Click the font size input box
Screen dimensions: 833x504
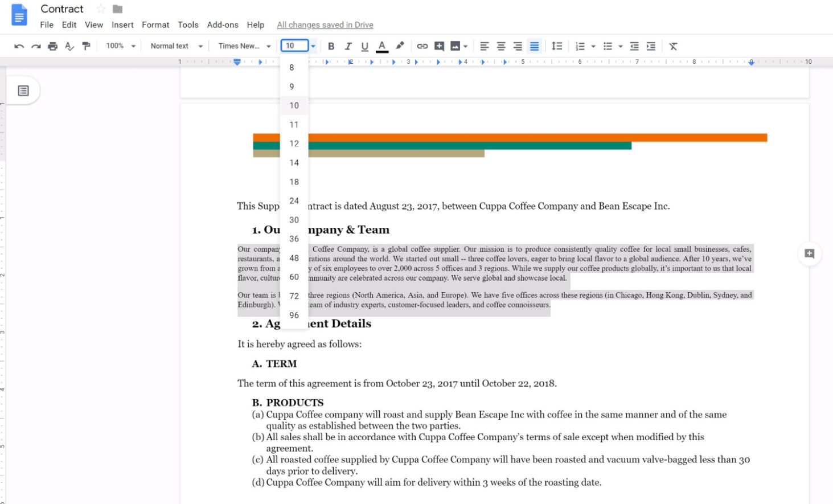click(294, 46)
